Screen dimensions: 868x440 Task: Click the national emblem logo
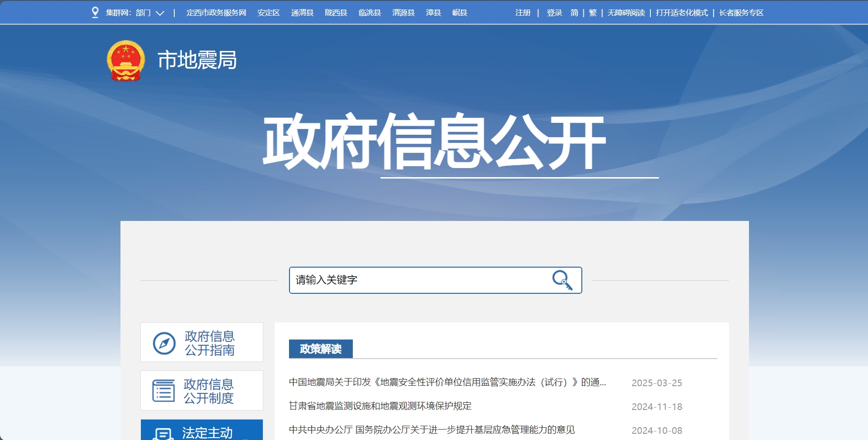point(126,60)
